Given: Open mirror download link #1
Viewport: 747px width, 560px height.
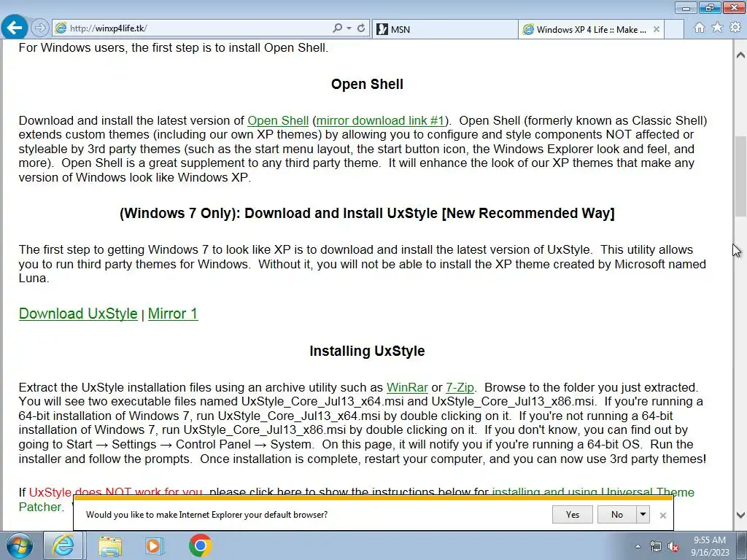Looking at the screenshot, I should pos(381,120).
